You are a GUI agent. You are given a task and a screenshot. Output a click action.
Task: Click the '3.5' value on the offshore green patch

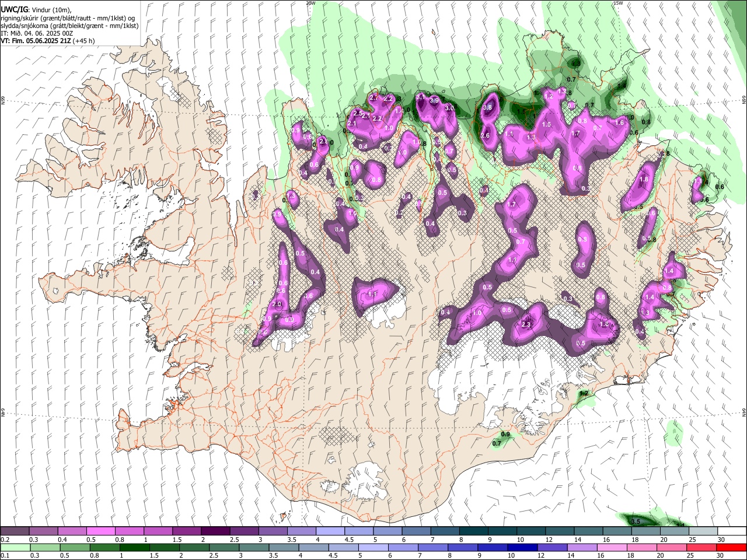(x=636, y=521)
